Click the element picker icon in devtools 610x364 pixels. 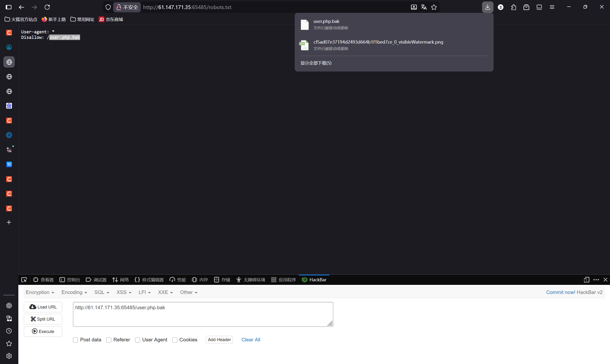click(x=24, y=280)
